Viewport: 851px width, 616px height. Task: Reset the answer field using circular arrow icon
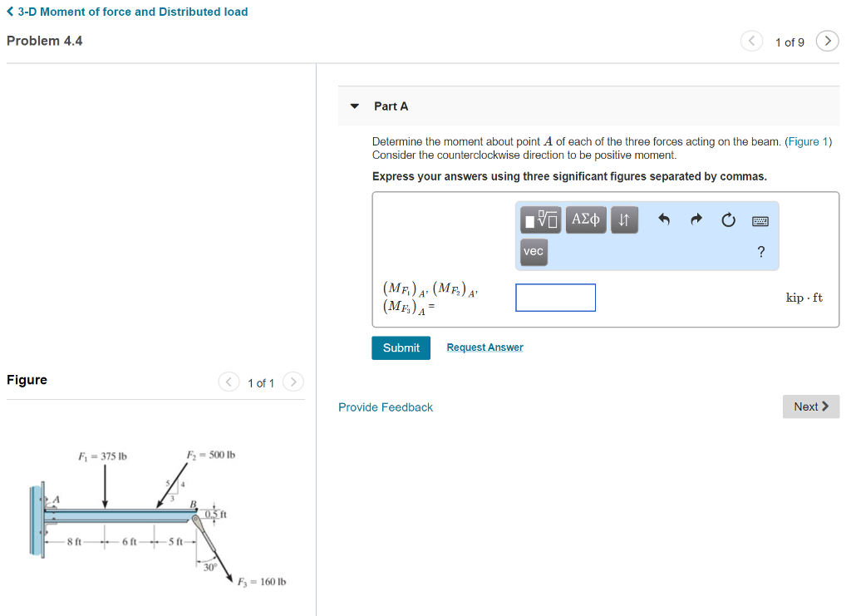(x=728, y=219)
